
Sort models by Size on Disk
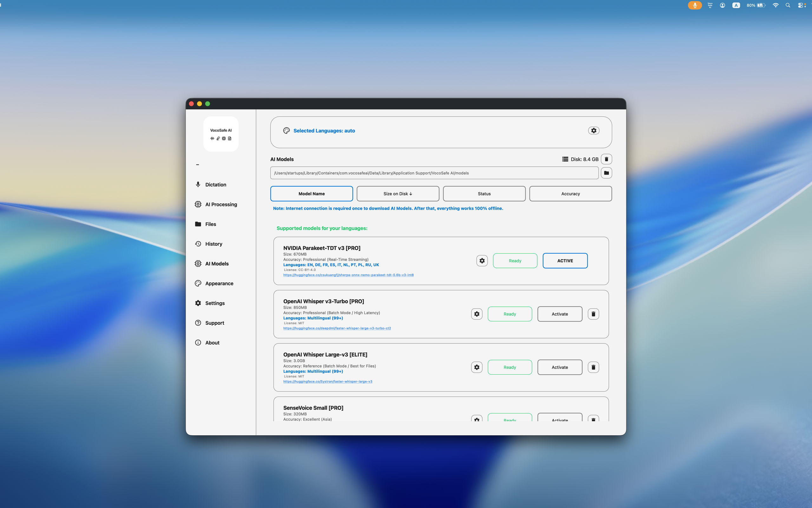398,194
